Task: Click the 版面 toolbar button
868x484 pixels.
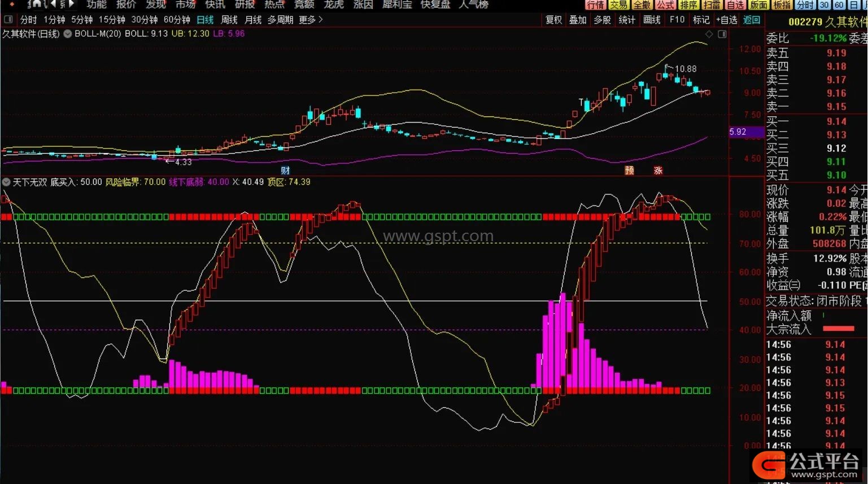Action: (758, 5)
